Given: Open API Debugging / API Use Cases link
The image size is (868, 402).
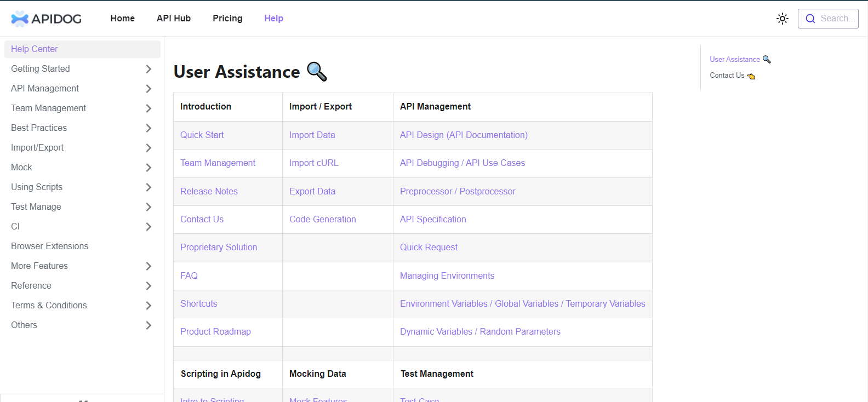Looking at the screenshot, I should click(462, 163).
